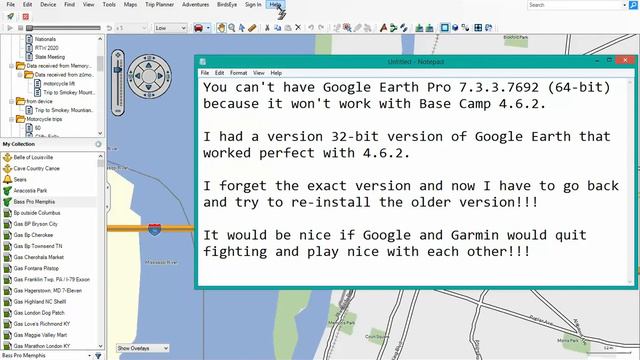Toggle the 2D map view square icon

(444, 28)
